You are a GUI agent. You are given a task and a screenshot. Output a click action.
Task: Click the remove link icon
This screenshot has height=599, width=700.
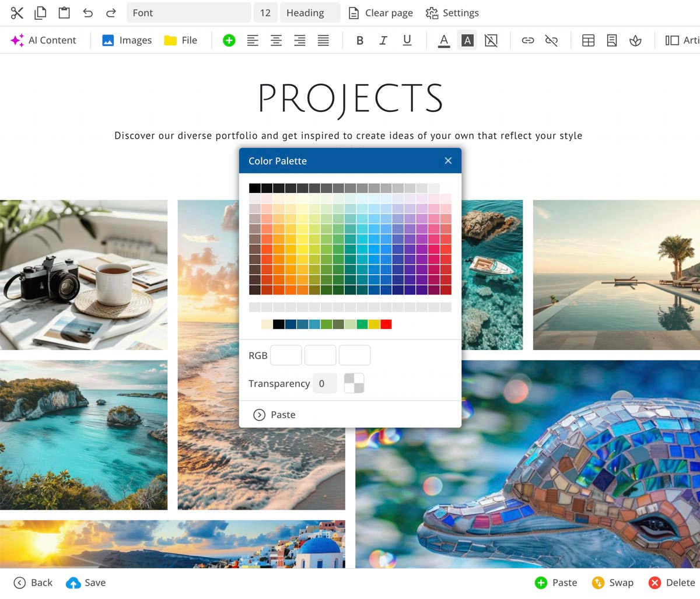tap(551, 40)
